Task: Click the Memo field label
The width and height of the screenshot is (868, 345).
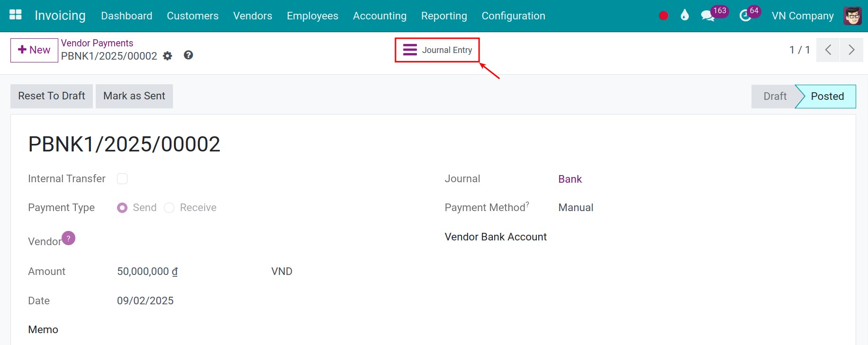Action: click(43, 329)
